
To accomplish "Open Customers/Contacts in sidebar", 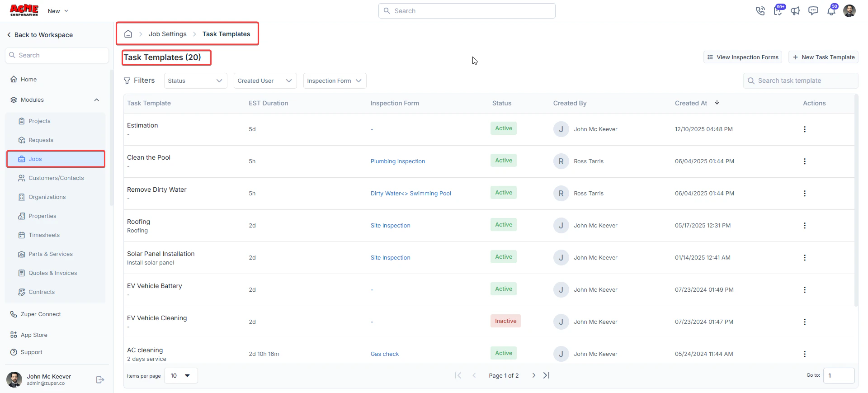I will click(x=55, y=178).
